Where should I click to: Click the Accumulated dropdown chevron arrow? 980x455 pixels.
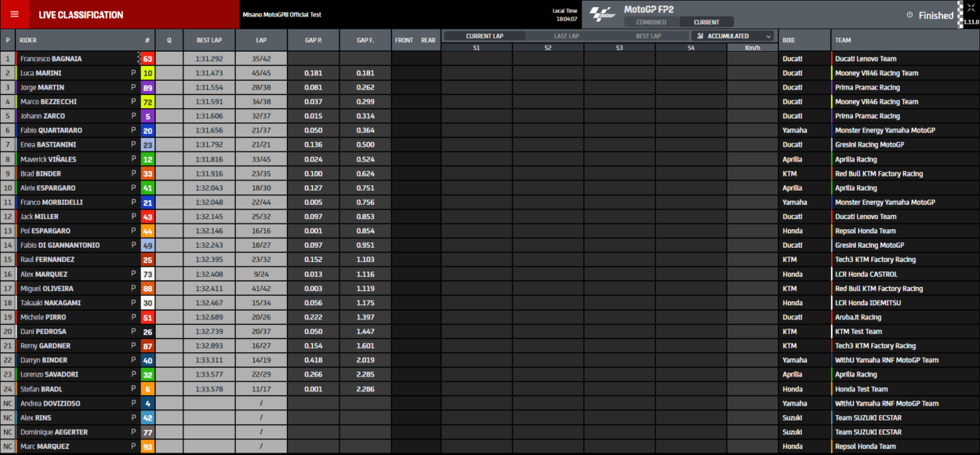tap(768, 36)
